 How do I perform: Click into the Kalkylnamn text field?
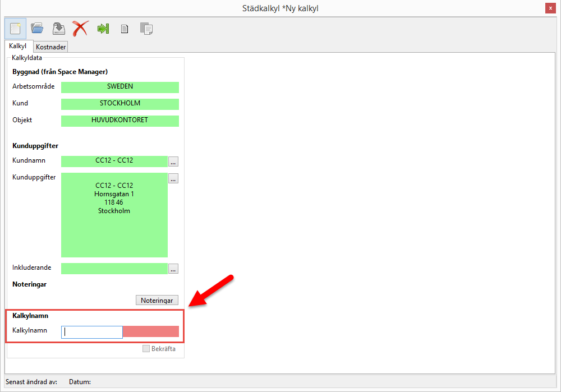[x=92, y=332]
